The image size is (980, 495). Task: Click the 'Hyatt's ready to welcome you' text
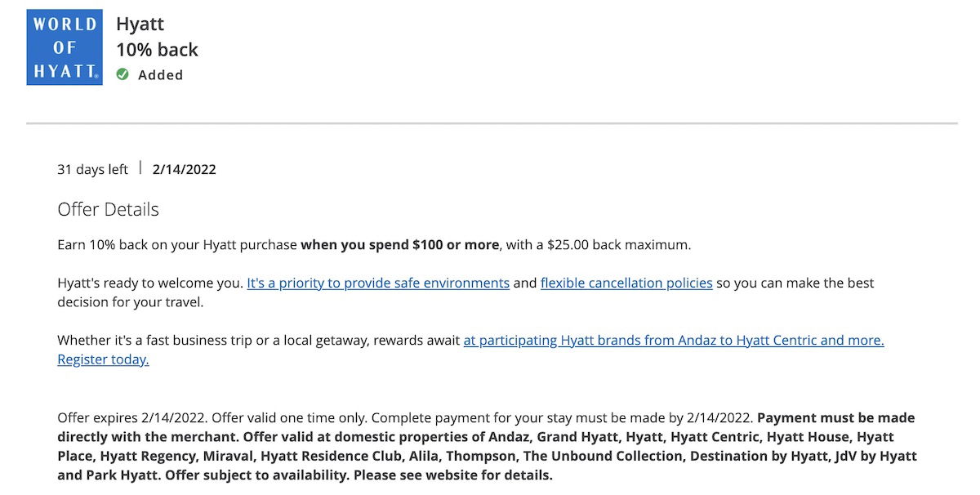tap(150, 283)
